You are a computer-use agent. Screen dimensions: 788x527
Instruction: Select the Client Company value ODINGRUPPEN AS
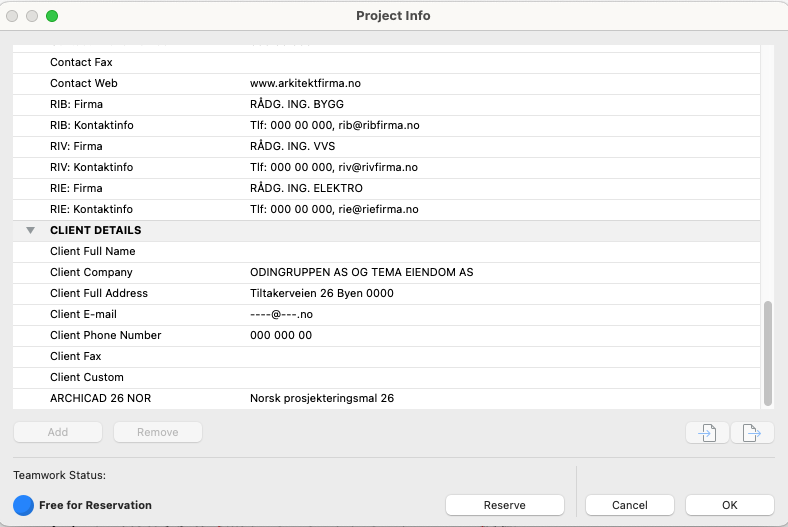coord(361,272)
